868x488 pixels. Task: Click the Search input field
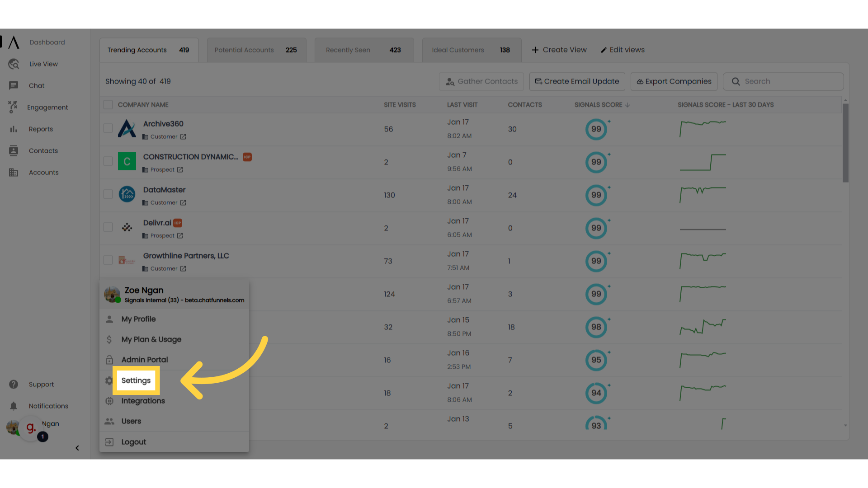coord(783,81)
